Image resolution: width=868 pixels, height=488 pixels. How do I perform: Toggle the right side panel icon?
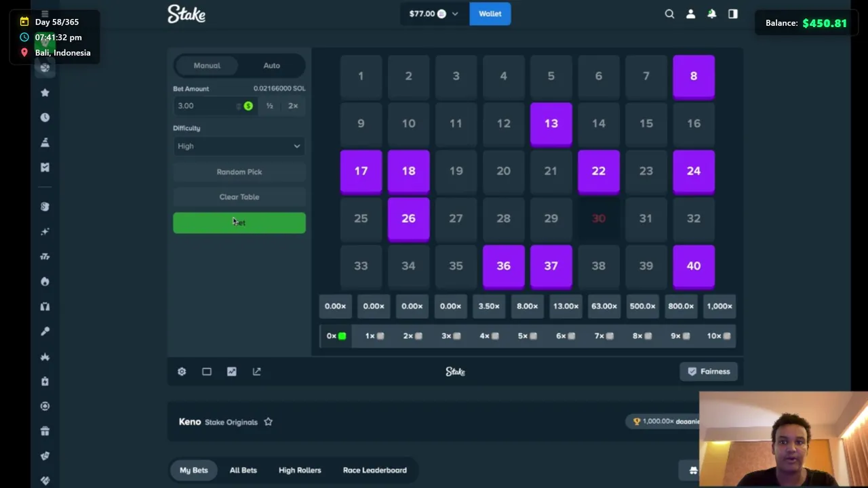pos(732,14)
